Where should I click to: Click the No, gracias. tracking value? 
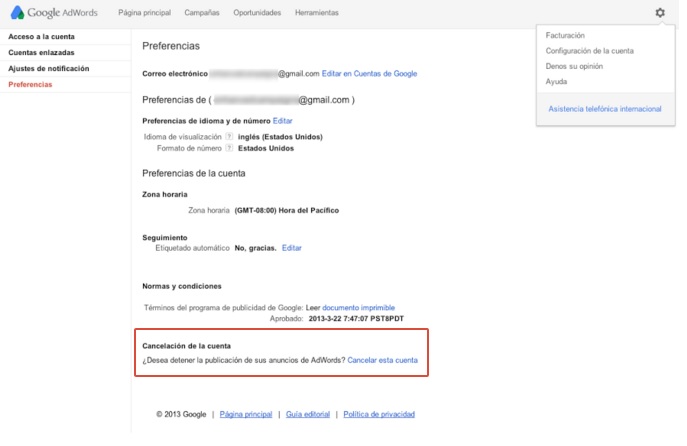click(255, 248)
